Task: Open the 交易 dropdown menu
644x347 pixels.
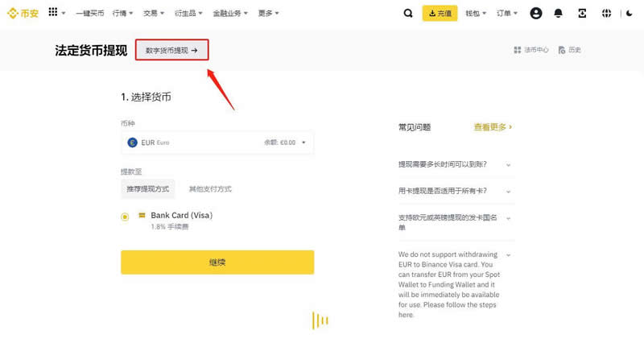Action: click(154, 13)
